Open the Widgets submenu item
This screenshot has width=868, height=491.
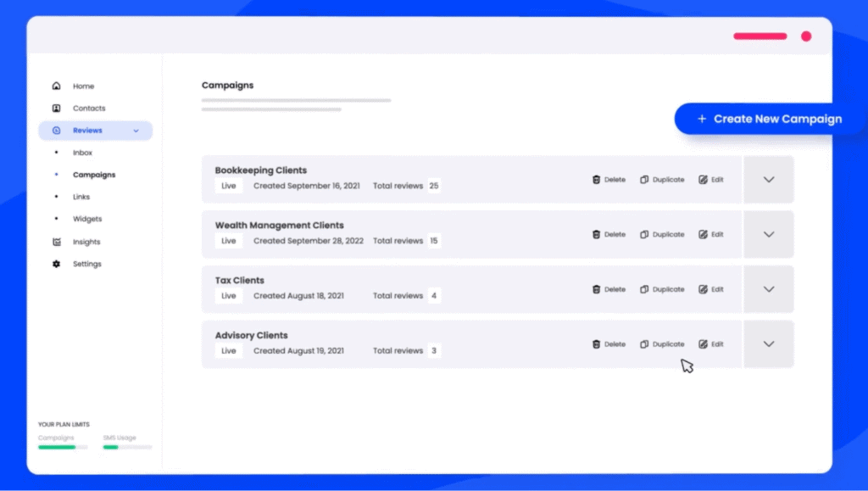point(86,219)
